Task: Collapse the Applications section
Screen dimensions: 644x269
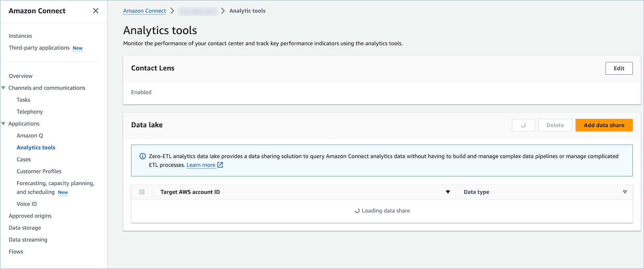Action: click(x=4, y=124)
